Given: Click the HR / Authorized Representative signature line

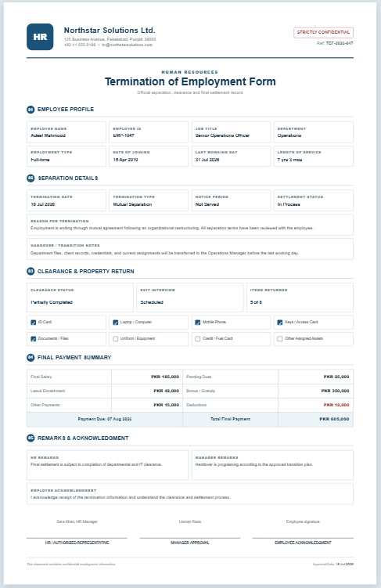Looking at the screenshot, I should pyautogui.click(x=77, y=539).
